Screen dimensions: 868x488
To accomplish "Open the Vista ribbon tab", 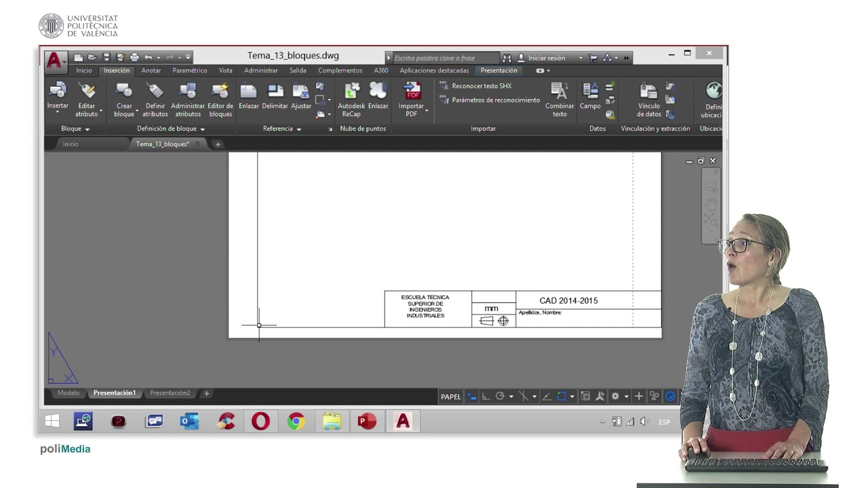I will (x=226, y=70).
